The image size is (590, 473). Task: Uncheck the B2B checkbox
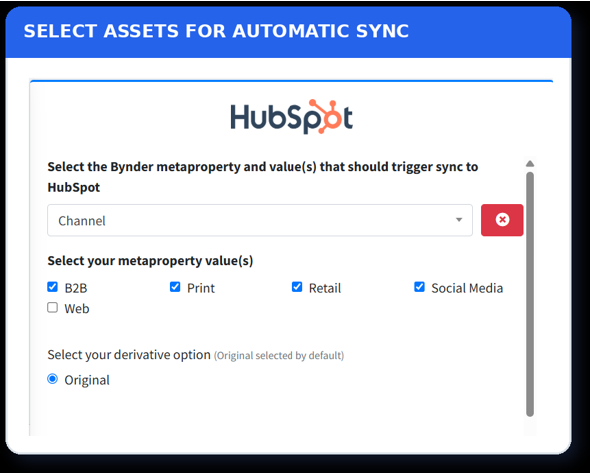click(x=53, y=287)
